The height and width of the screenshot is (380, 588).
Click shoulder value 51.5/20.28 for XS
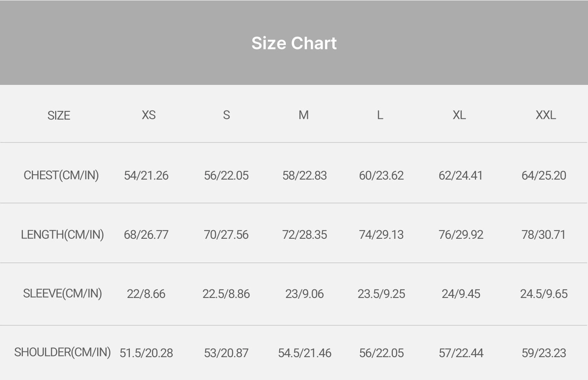[146, 353]
